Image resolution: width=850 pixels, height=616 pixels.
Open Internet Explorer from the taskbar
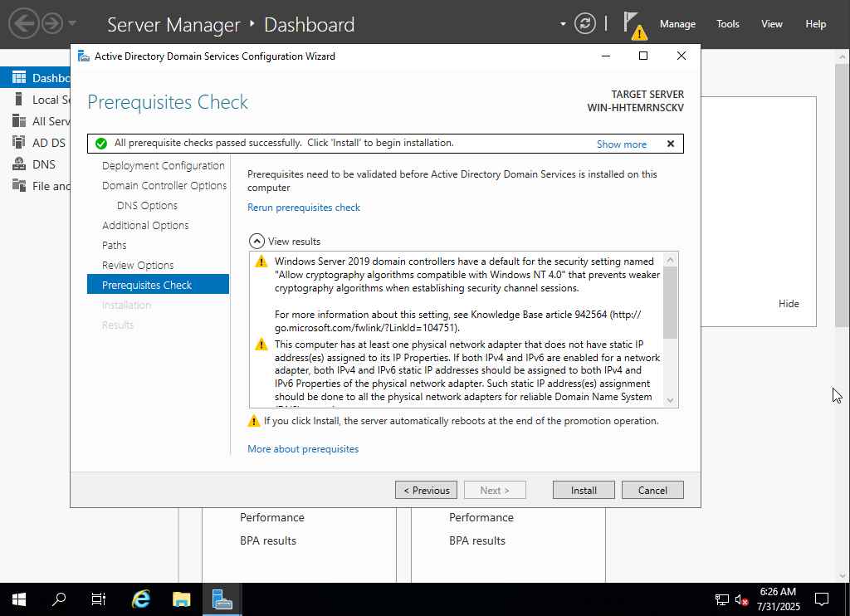point(142,599)
